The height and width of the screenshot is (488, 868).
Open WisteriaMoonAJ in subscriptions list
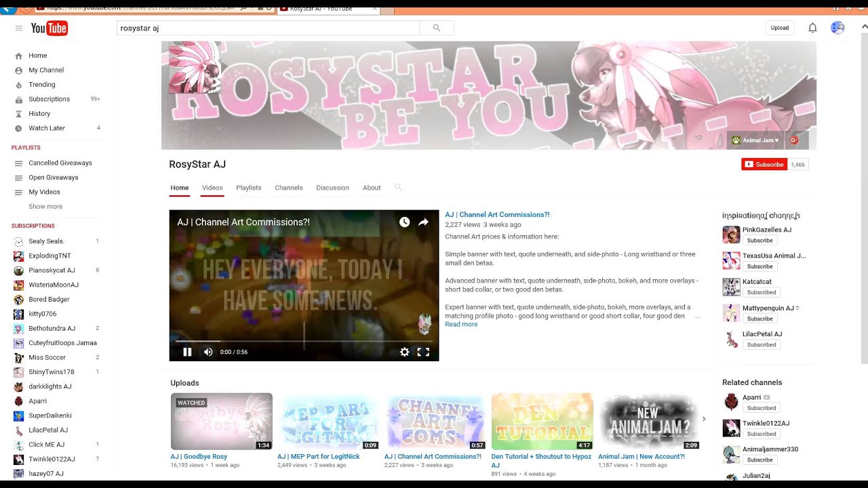click(x=54, y=285)
